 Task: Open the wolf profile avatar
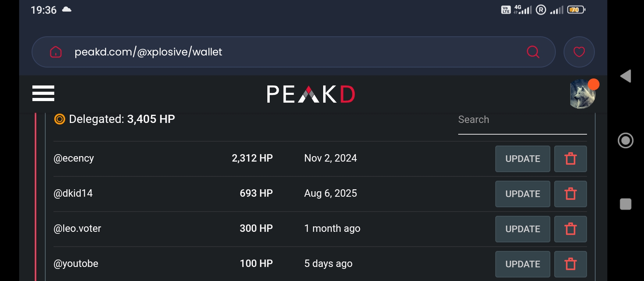582,94
